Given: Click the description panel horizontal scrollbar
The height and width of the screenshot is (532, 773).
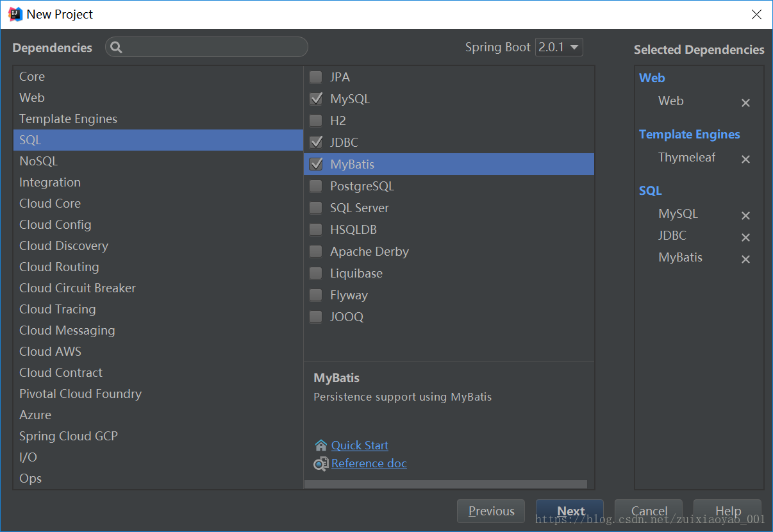Looking at the screenshot, I should [445, 485].
